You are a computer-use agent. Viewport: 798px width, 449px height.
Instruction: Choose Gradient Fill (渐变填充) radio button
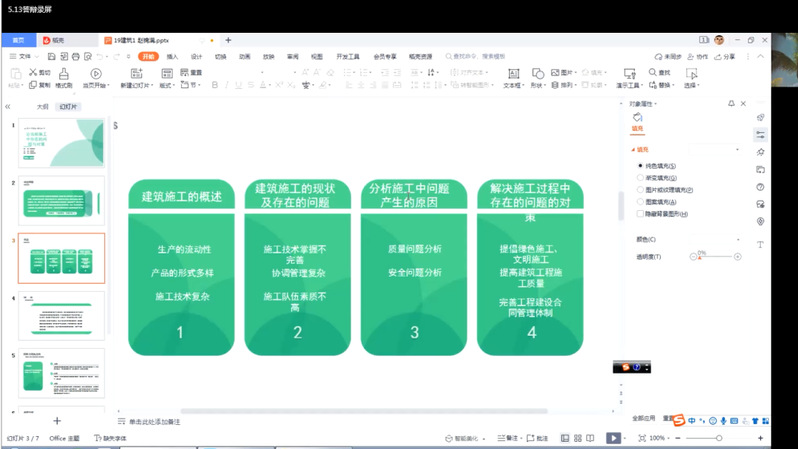pyautogui.click(x=640, y=178)
